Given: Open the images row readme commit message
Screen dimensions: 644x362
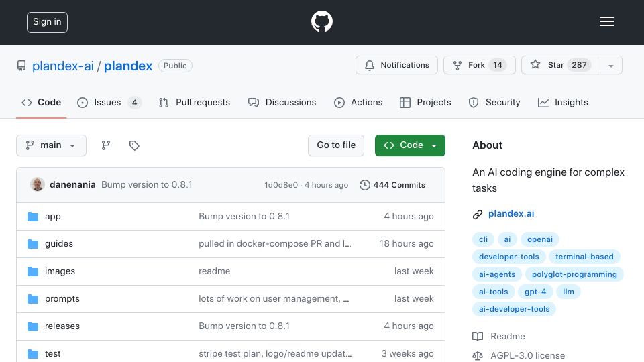Looking at the screenshot, I should [215, 271].
